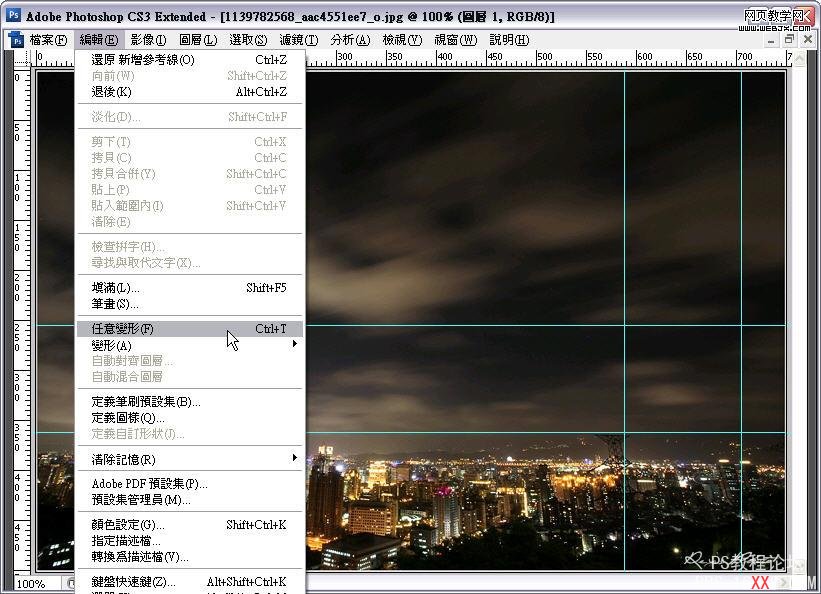
Task: Choose 定義筆刷預設集(B)... command
Action: tap(190, 402)
